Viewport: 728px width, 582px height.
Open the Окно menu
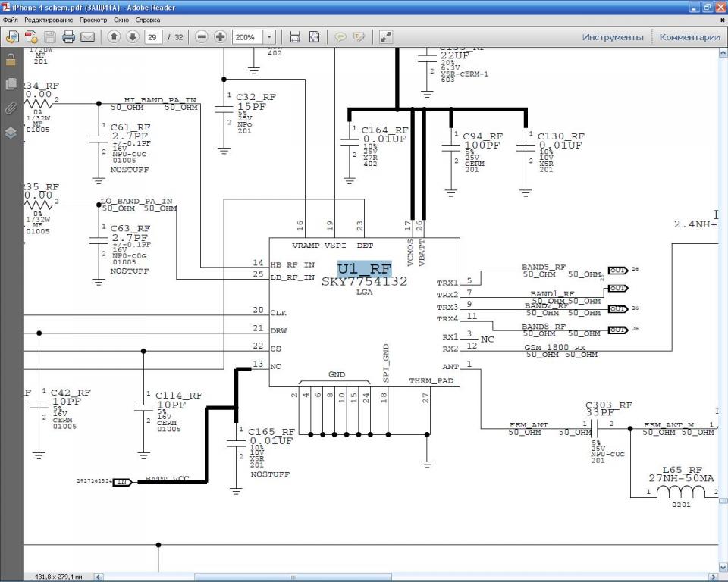click(x=121, y=20)
